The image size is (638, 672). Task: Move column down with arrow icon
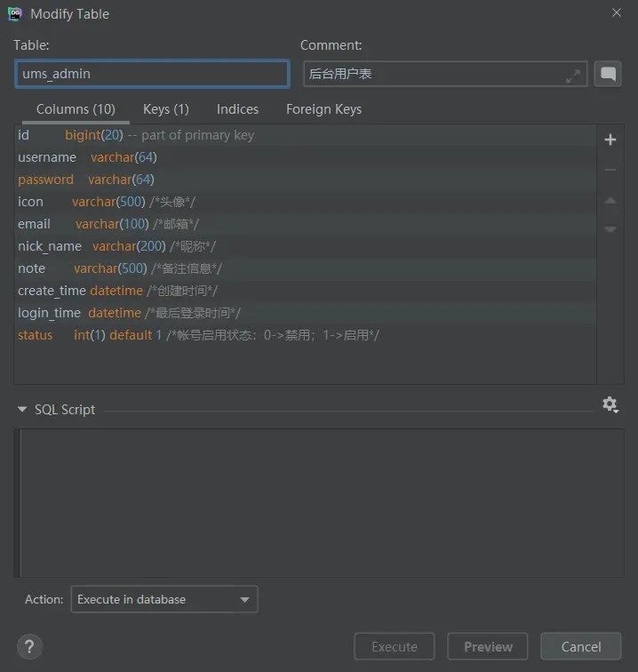pyautogui.click(x=610, y=229)
